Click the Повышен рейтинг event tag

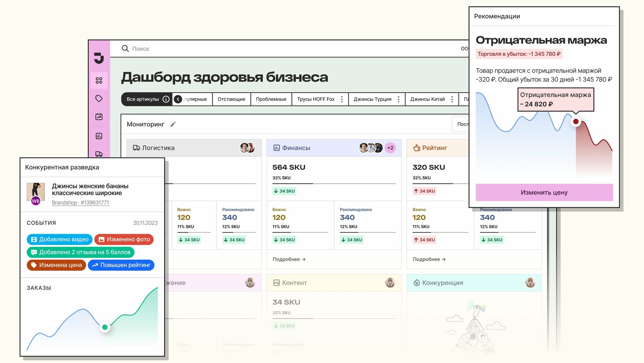[121, 265]
